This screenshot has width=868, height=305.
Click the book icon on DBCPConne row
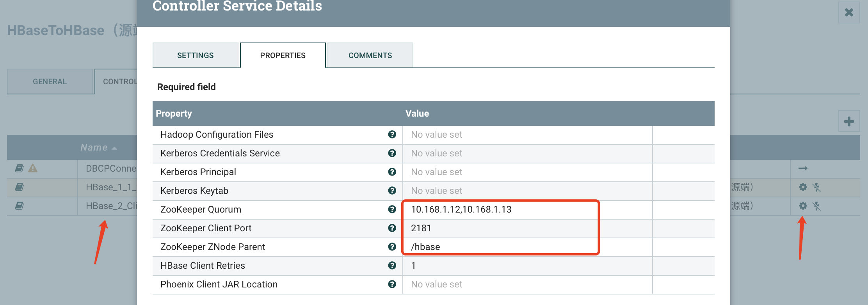click(x=19, y=168)
